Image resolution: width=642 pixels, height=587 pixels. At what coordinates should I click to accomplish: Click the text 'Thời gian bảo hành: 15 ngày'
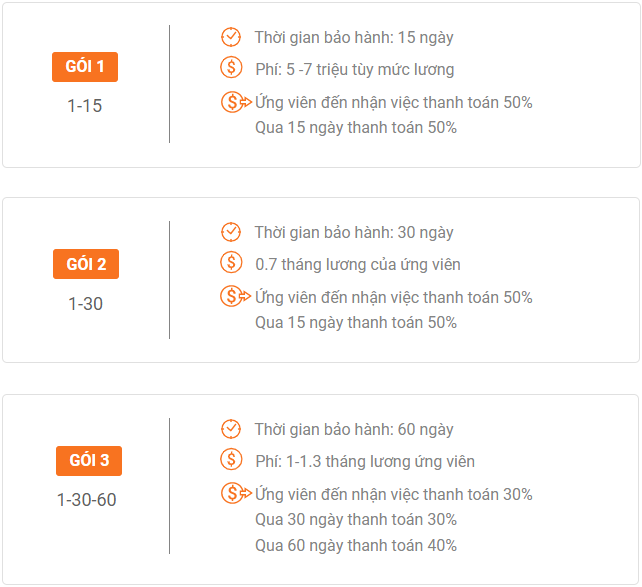coord(354,38)
